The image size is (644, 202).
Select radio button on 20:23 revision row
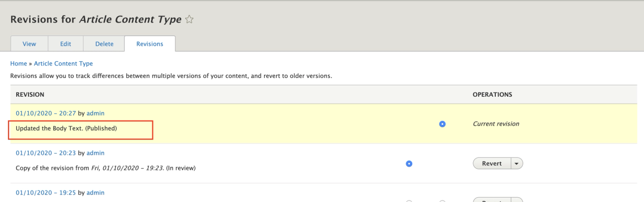click(x=409, y=163)
